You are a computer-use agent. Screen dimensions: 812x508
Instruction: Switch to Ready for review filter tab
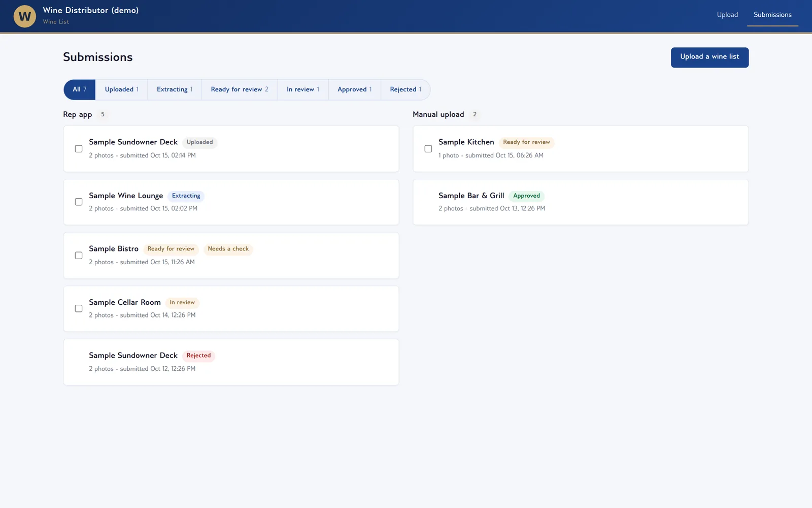pos(240,89)
